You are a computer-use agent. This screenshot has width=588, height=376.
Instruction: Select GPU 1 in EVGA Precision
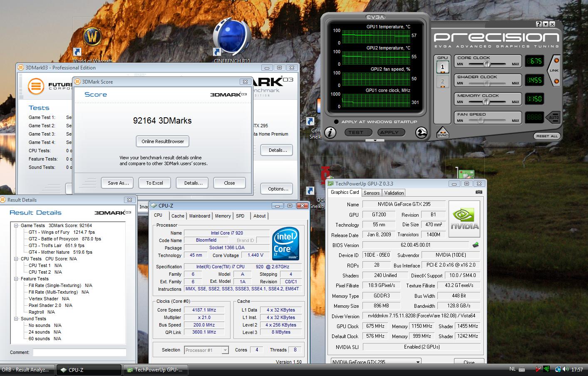click(442, 67)
